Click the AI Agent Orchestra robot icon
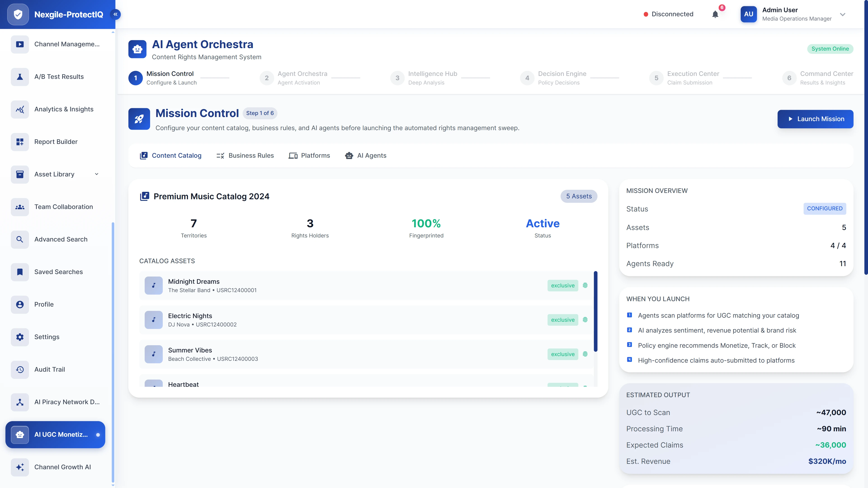 click(x=137, y=49)
